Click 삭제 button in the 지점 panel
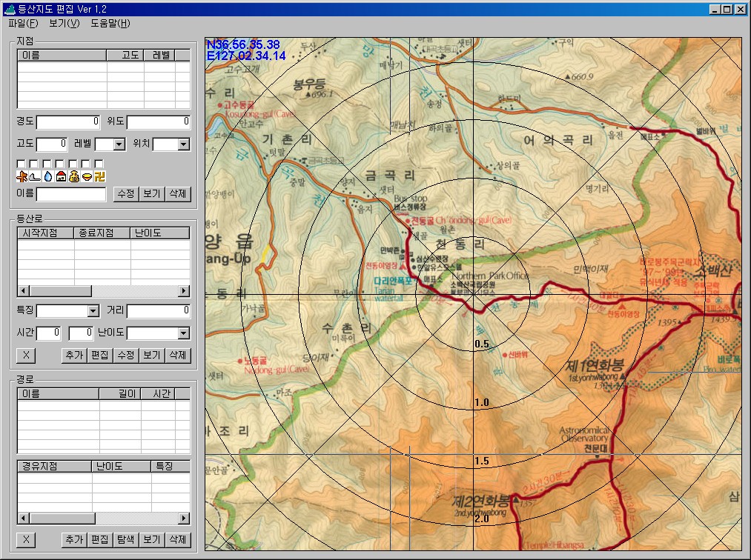 coord(178,194)
